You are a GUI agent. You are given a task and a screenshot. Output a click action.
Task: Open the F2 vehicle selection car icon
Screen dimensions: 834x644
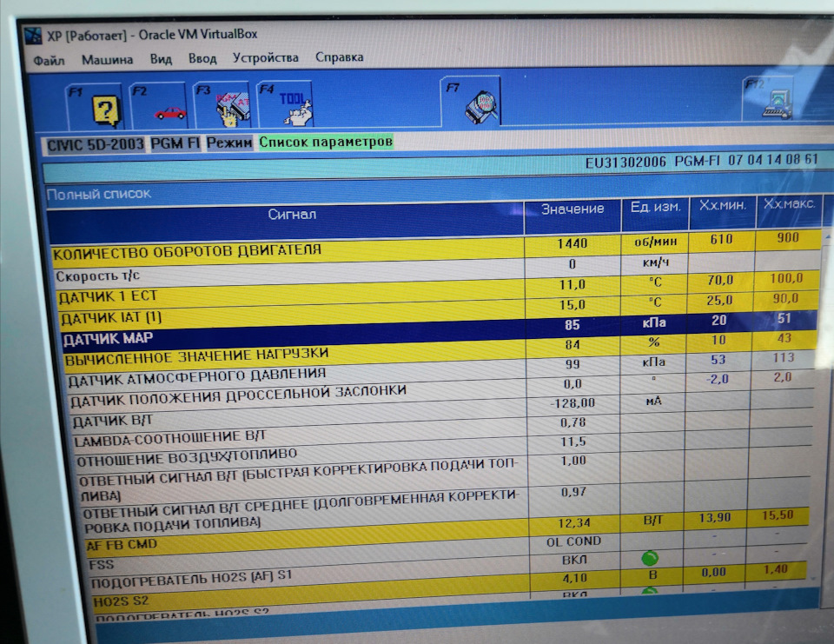tap(169, 113)
